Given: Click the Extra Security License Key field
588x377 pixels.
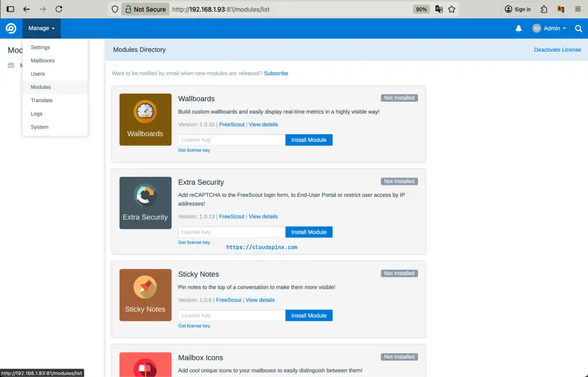Looking at the screenshot, I should pos(230,232).
